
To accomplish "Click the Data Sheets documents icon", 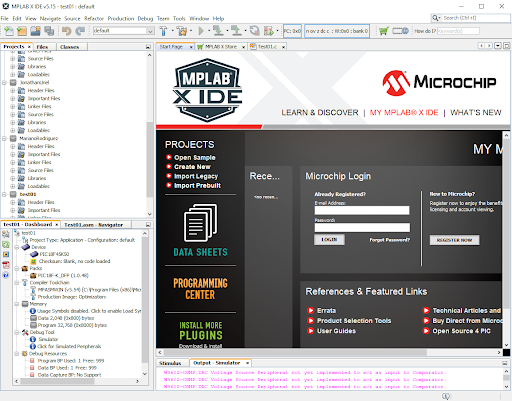I will point(200,223).
